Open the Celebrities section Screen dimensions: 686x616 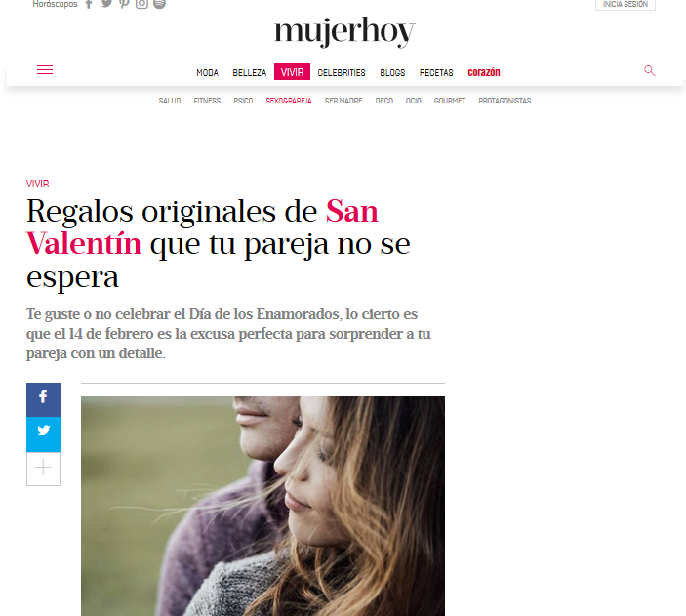(x=342, y=72)
